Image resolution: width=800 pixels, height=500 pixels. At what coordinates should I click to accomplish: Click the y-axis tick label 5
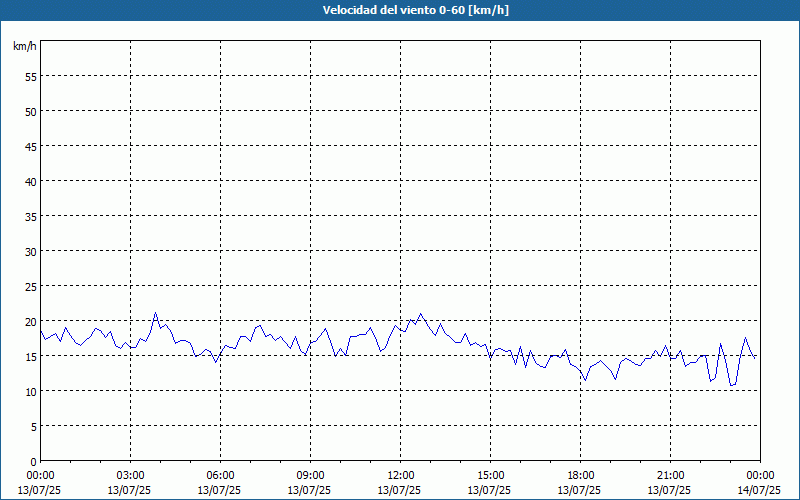[x=34, y=427]
